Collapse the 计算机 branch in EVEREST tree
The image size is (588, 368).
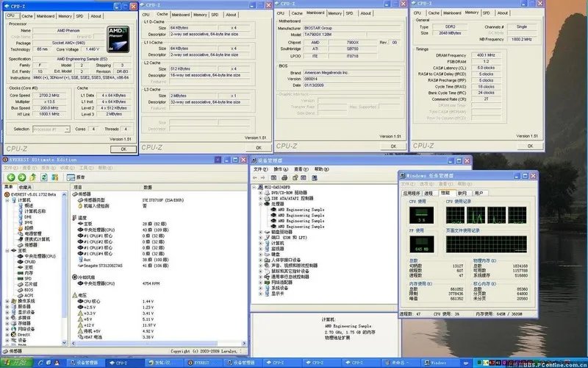point(7,200)
